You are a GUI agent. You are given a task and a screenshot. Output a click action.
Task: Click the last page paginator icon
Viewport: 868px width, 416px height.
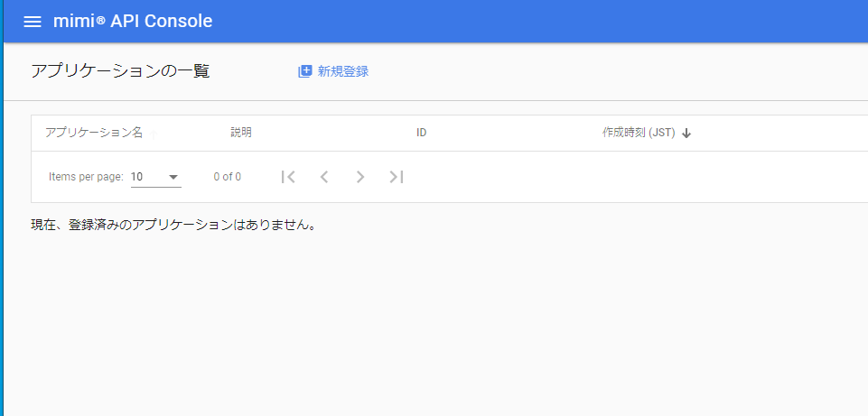pos(397,177)
